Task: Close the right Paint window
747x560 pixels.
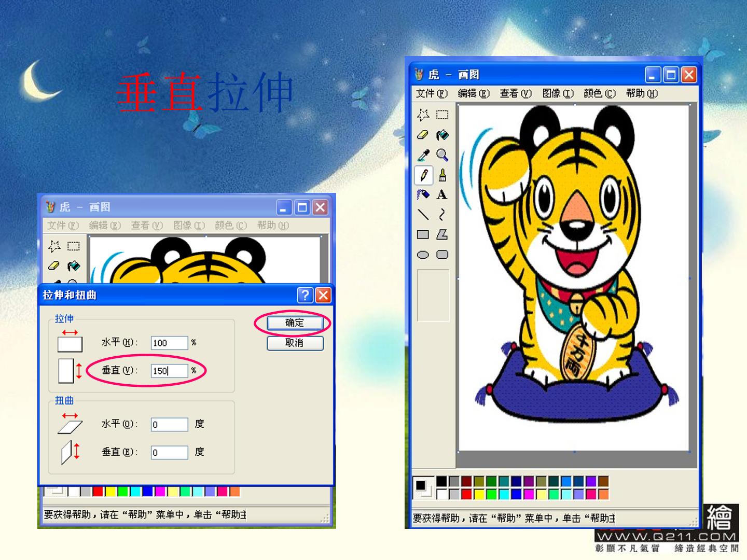Action: click(x=689, y=75)
